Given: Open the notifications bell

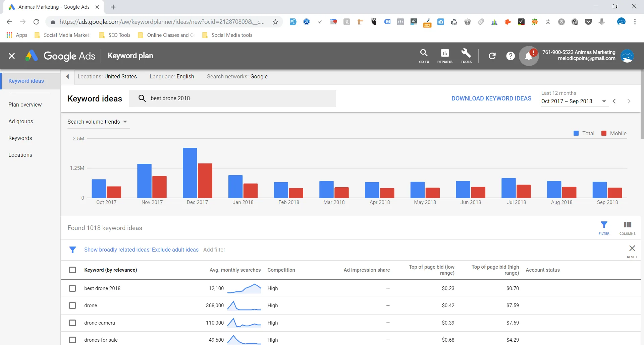Looking at the screenshot, I should pos(529,56).
